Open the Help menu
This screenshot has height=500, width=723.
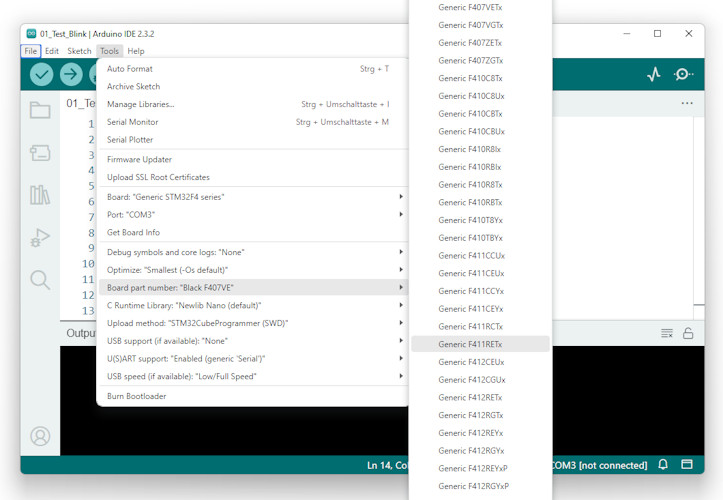(x=136, y=51)
